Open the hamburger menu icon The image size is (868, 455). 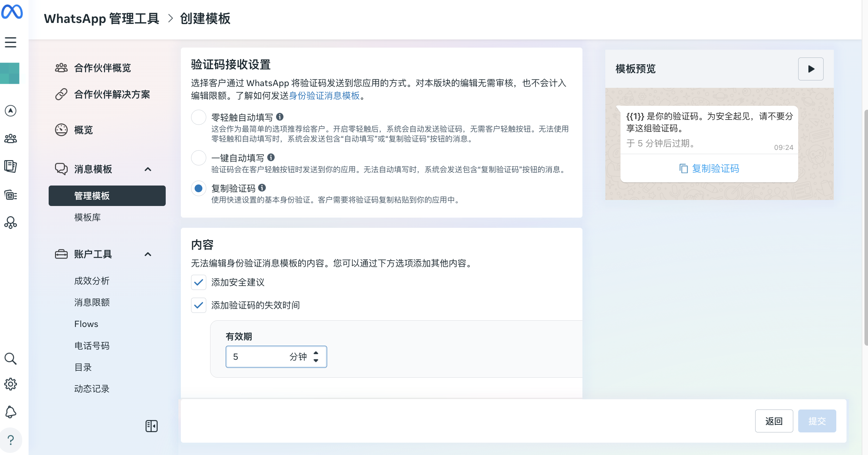tap(11, 42)
